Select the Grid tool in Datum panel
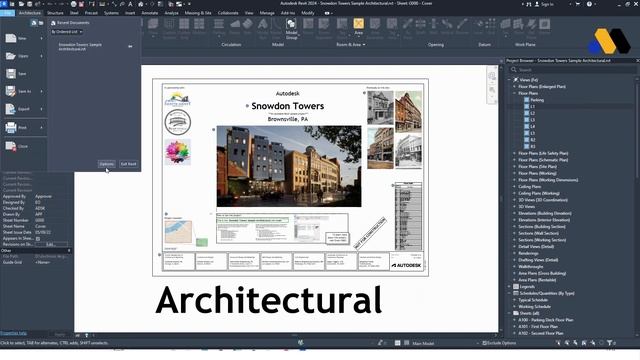Screen dimensions: 640x360 491,27
